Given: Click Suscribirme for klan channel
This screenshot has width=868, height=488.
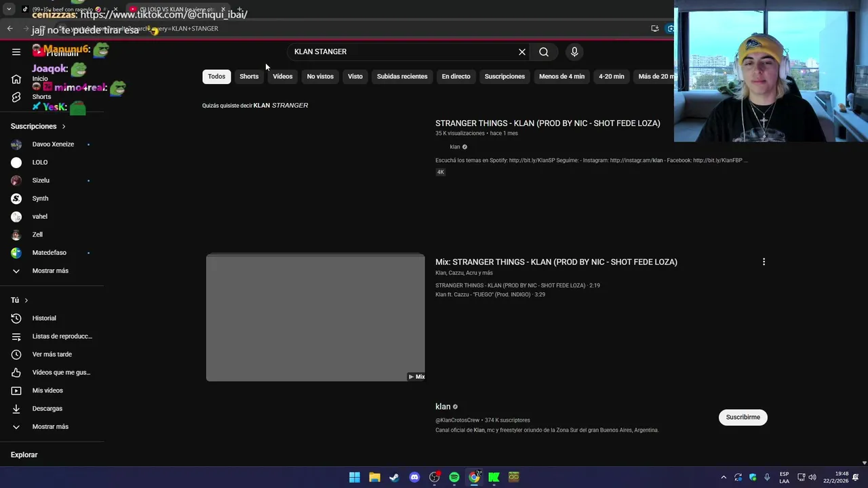Looking at the screenshot, I should pos(743,417).
